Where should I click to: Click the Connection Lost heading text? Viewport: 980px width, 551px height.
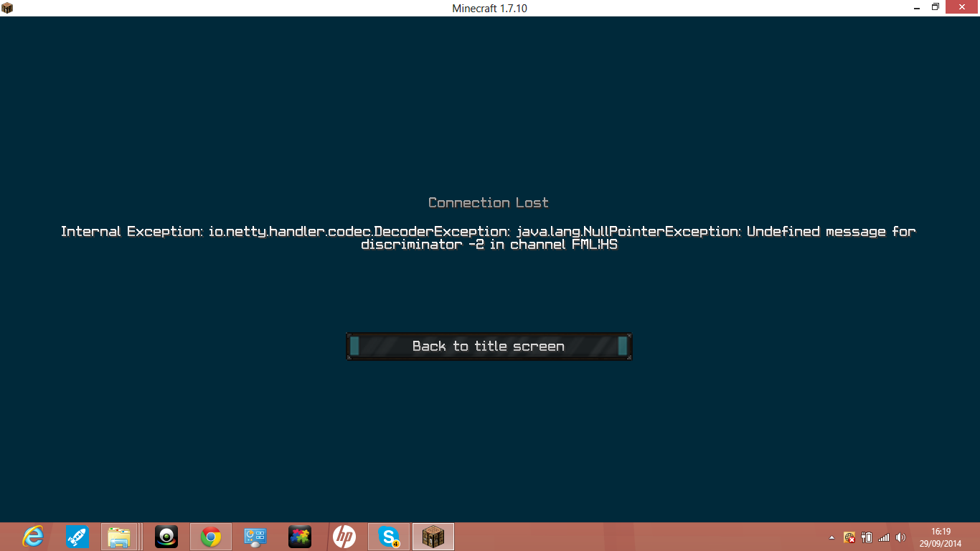pos(489,203)
